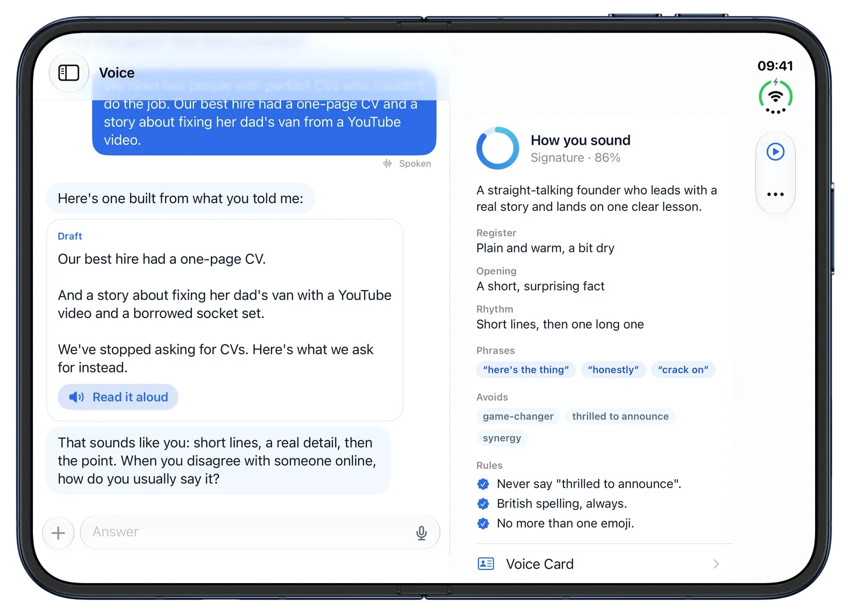This screenshot has width=848, height=616.
Task: Tap the 'Short lines, then one long one' value
Action: (x=560, y=324)
